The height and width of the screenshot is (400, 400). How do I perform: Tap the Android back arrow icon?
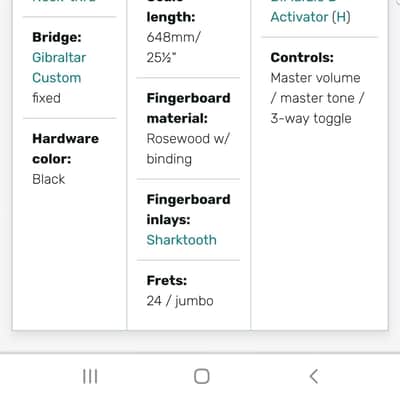click(x=314, y=377)
